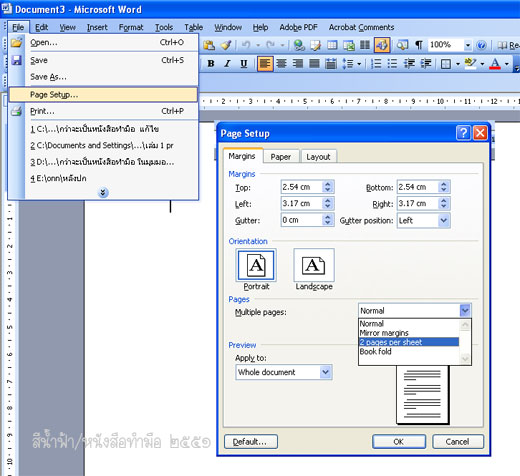
Task: Open the Font Color dropdown arrow
Action: click(507, 63)
